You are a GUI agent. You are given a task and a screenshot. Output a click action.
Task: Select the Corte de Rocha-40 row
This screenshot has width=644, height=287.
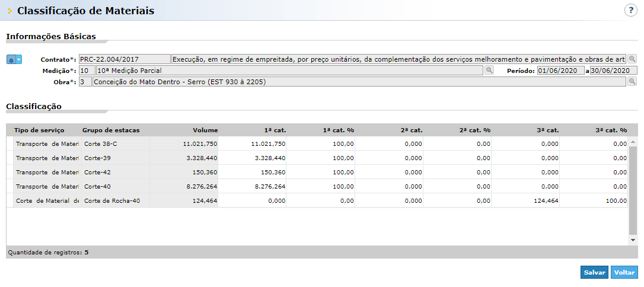[317, 201]
